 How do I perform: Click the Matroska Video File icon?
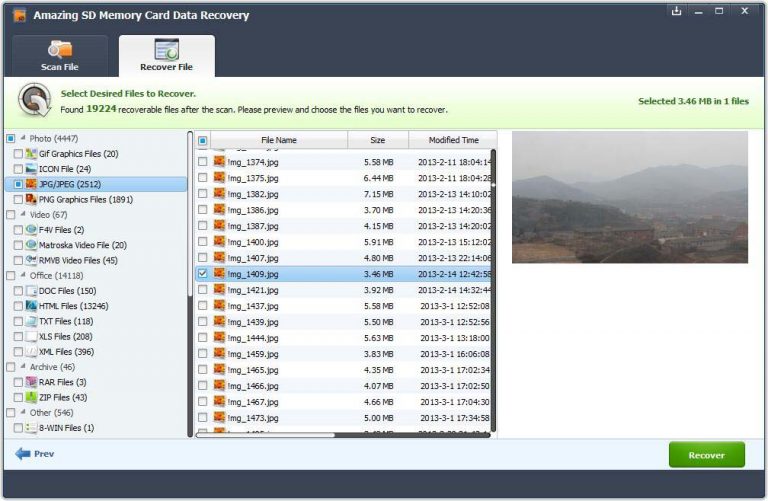[x=31, y=245]
